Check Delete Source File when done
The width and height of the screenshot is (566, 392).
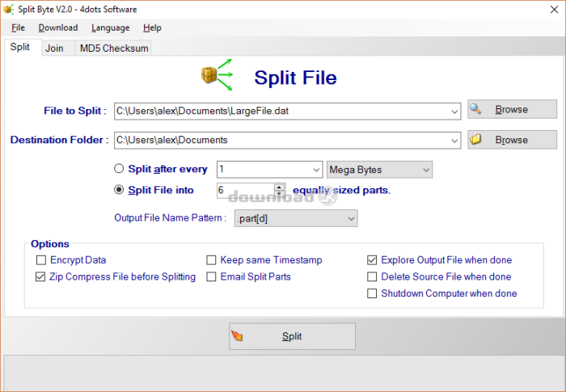[372, 276]
